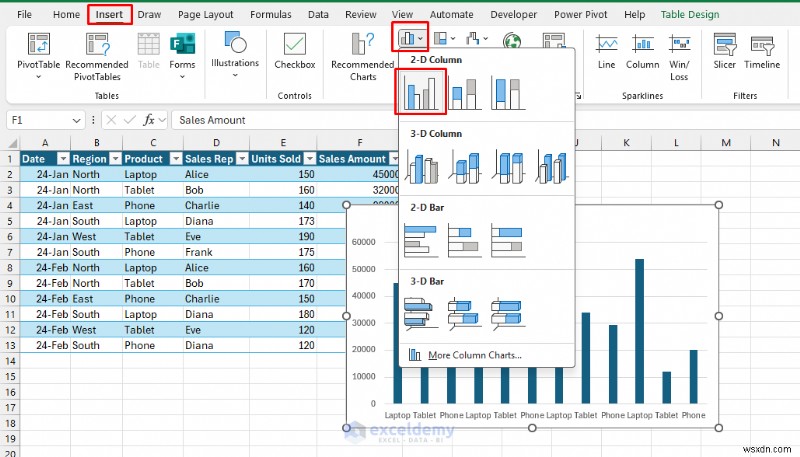Image resolution: width=800 pixels, height=457 pixels.
Task: Click the chart's top-right resize handle
Action: pyautogui.click(x=718, y=205)
